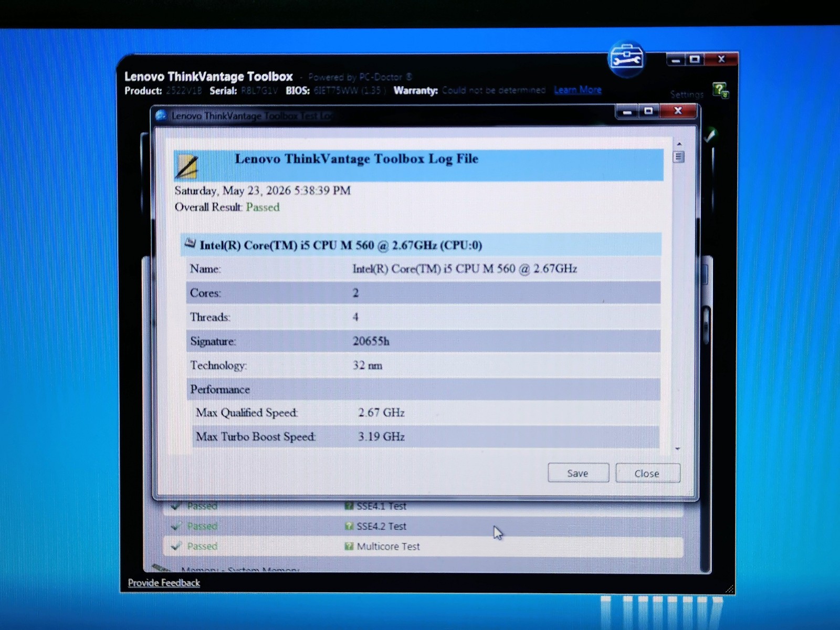The height and width of the screenshot is (630, 840).
Task: Click the log scrollbar down arrow
Action: (678, 449)
